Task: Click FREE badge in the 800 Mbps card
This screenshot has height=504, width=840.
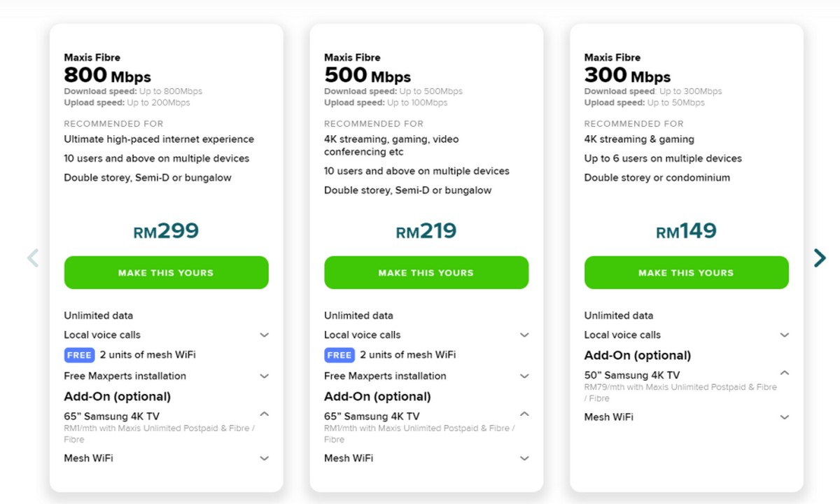Action: [79, 355]
